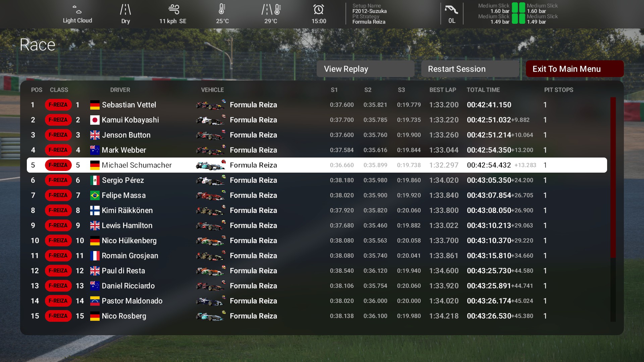644x362 pixels.
Task: Click the fuel pump nozzle icon
Action: [x=451, y=9]
